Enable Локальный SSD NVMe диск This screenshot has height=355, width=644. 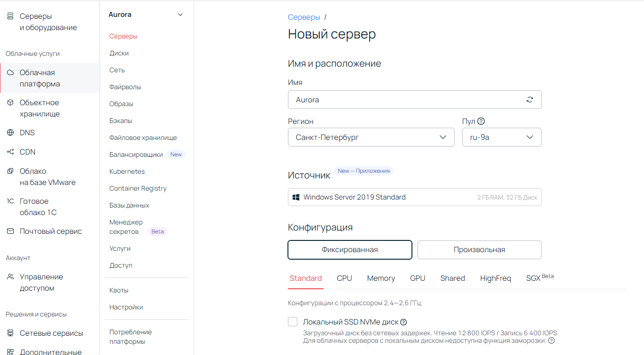[293, 322]
